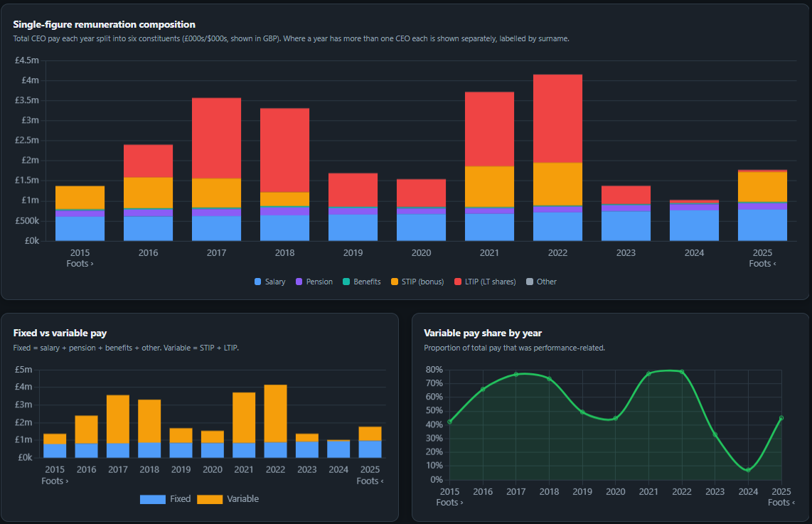The width and height of the screenshot is (812, 524).
Task: Select the 2022 data point on the variable pay share line
Action: [682, 372]
